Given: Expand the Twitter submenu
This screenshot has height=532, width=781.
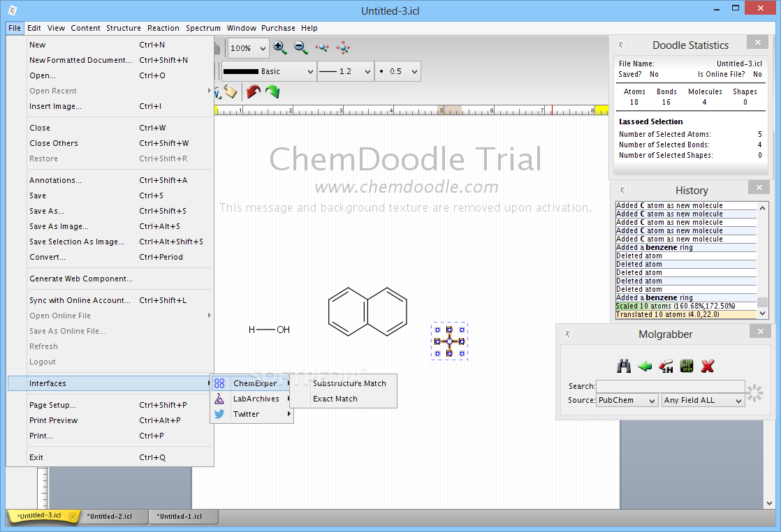Looking at the screenshot, I should tap(251, 414).
